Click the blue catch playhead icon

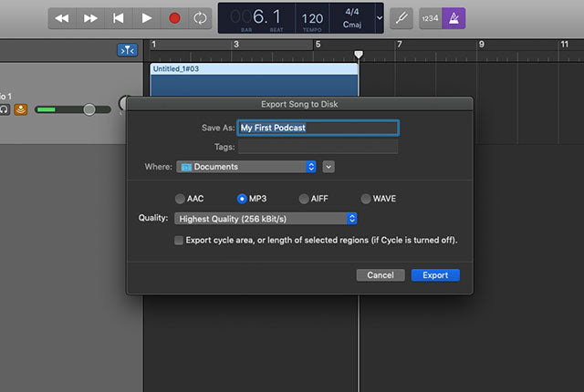(x=127, y=50)
